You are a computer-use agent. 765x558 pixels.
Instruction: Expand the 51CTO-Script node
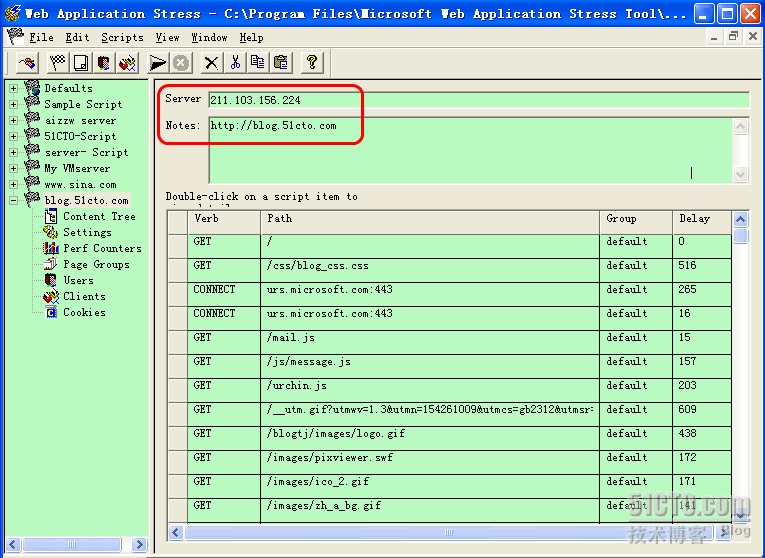point(13,136)
